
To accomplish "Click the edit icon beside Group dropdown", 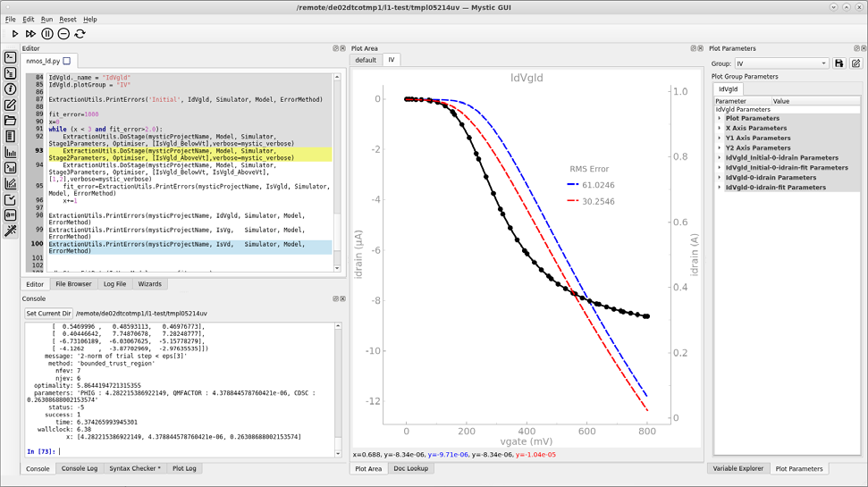I will click(855, 63).
